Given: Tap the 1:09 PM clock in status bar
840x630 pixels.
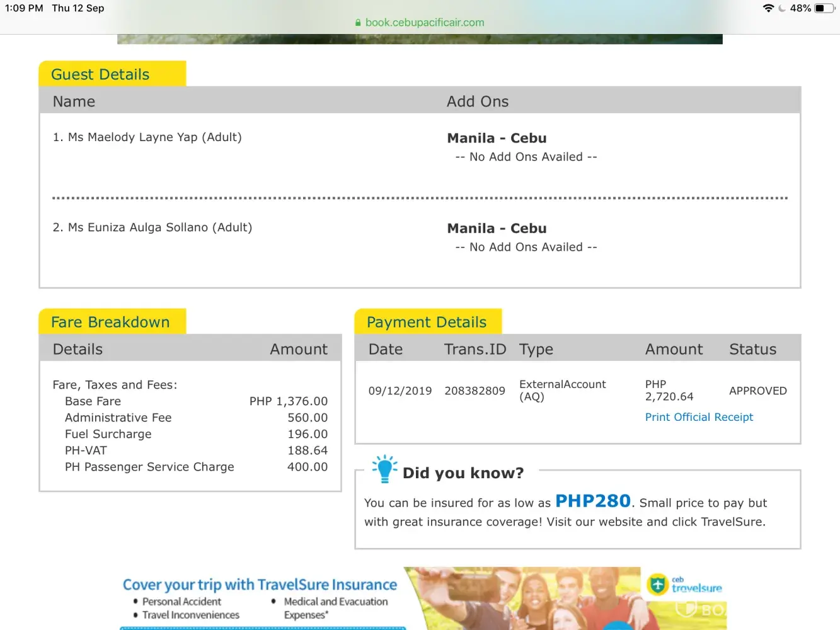Looking at the screenshot, I should tap(24, 8).
